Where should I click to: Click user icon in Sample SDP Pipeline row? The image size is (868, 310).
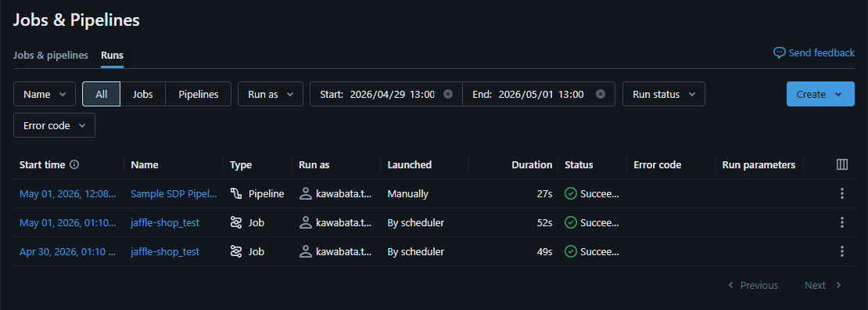click(x=305, y=193)
